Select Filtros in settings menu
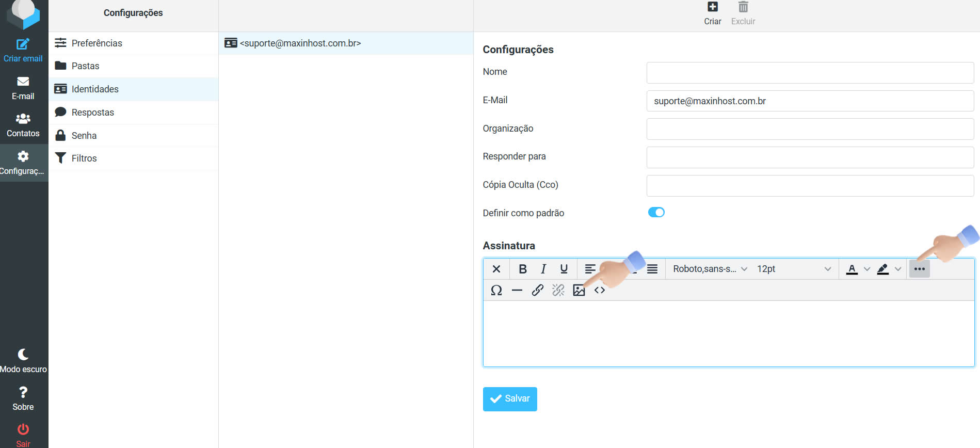This screenshot has width=980, height=448. coord(84,158)
